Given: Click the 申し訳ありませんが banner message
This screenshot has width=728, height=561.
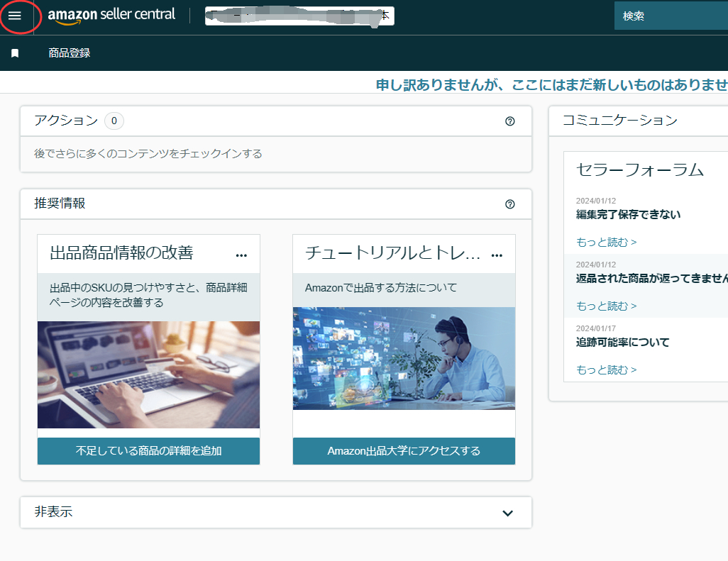Looking at the screenshot, I should pyautogui.click(x=551, y=85).
